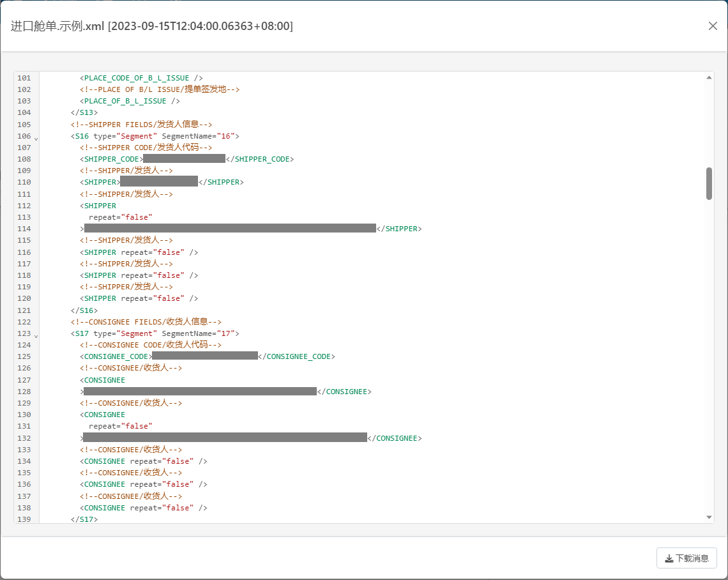This screenshot has width=728, height=580.
Task: Click the CONSIGNEE FIELDS/收货人信息 comment
Action: pyautogui.click(x=146, y=322)
